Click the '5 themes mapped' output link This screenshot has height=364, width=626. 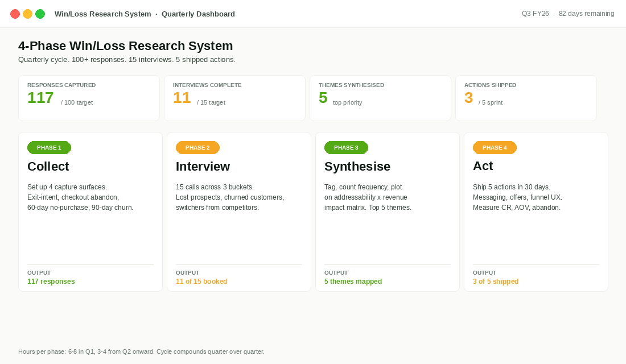tap(353, 282)
